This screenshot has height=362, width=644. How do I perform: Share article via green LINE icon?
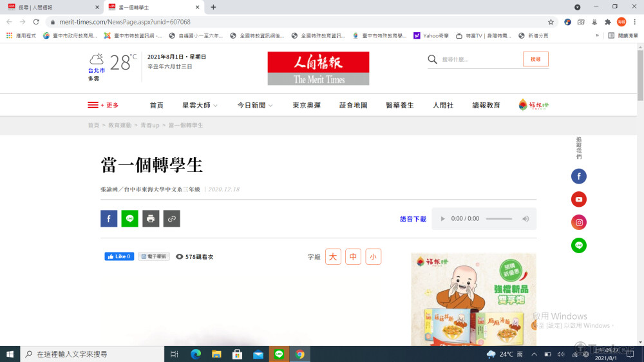(129, 219)
